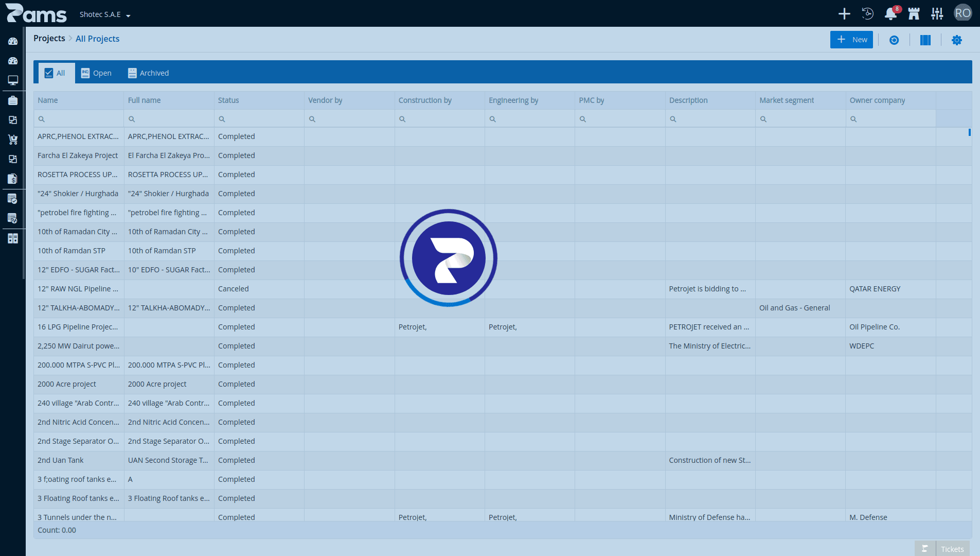This screenshot has width=980, height=556.
Task: Click the Projects breadcrumb
Action: coord(49,39)
